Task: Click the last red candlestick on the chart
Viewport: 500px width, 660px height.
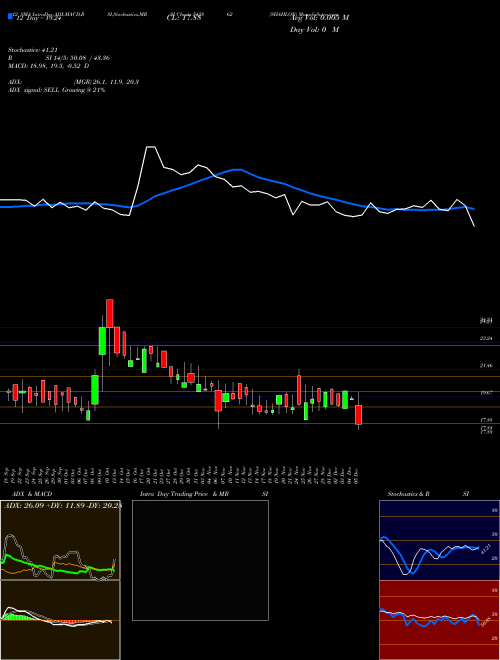Action: point(359,415)
